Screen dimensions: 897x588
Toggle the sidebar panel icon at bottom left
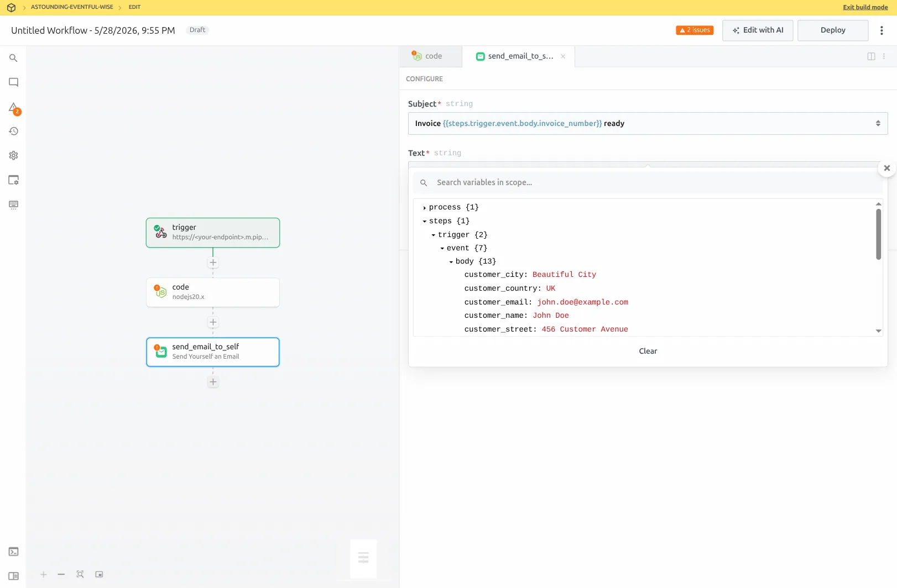tap(13, 576)
